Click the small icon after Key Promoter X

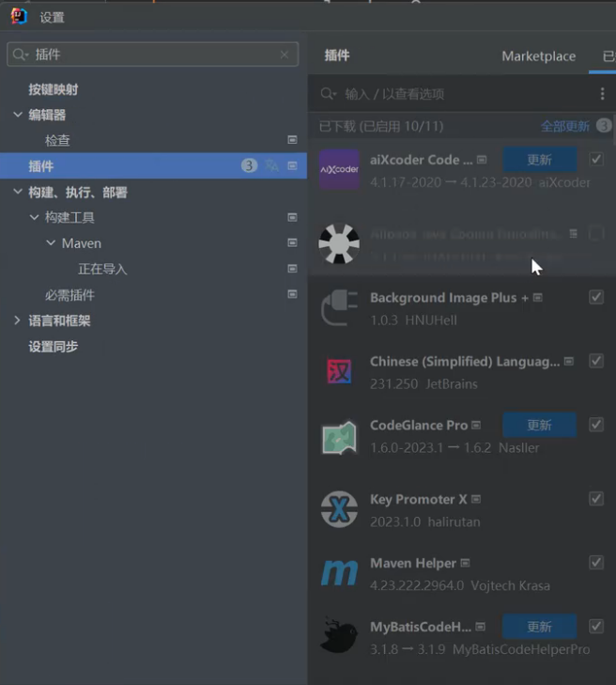pos(476,499)
